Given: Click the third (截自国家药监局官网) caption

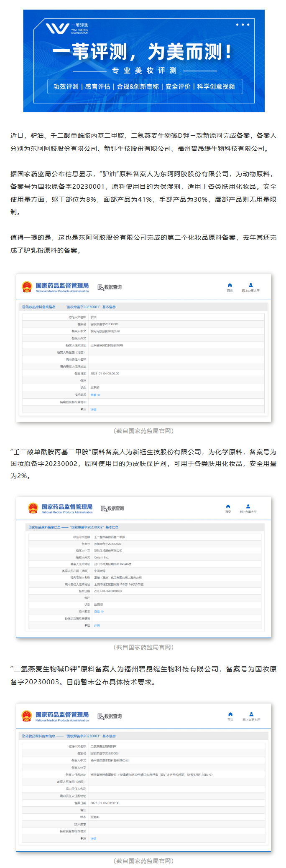Looking at the screenshot, I should point(143,860).
